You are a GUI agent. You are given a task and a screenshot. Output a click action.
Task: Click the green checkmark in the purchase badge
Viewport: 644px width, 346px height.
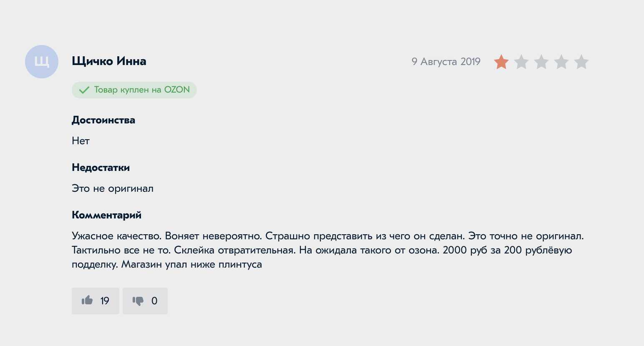pyautogui.click(x=84, y=90)
